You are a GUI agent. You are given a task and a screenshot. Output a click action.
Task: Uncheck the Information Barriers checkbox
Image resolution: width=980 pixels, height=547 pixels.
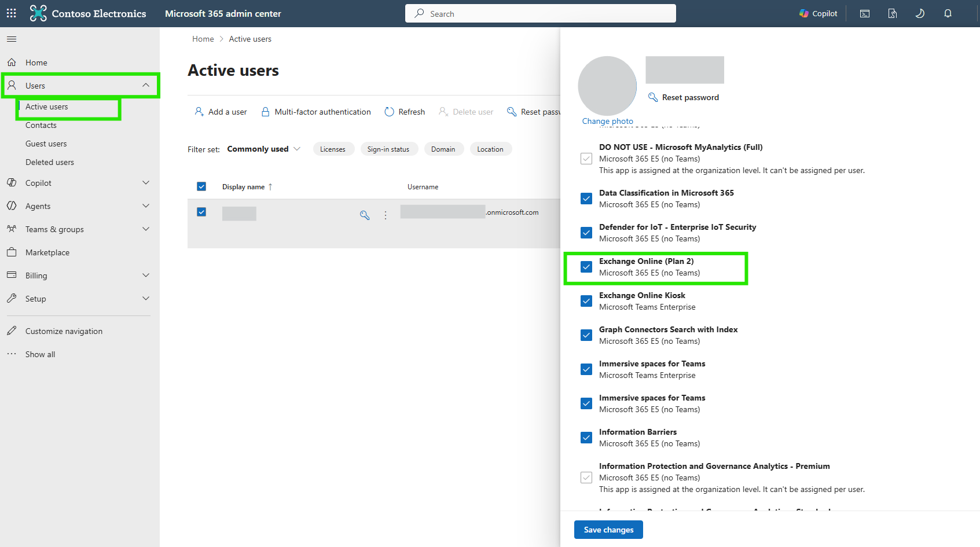click(586, 438)
